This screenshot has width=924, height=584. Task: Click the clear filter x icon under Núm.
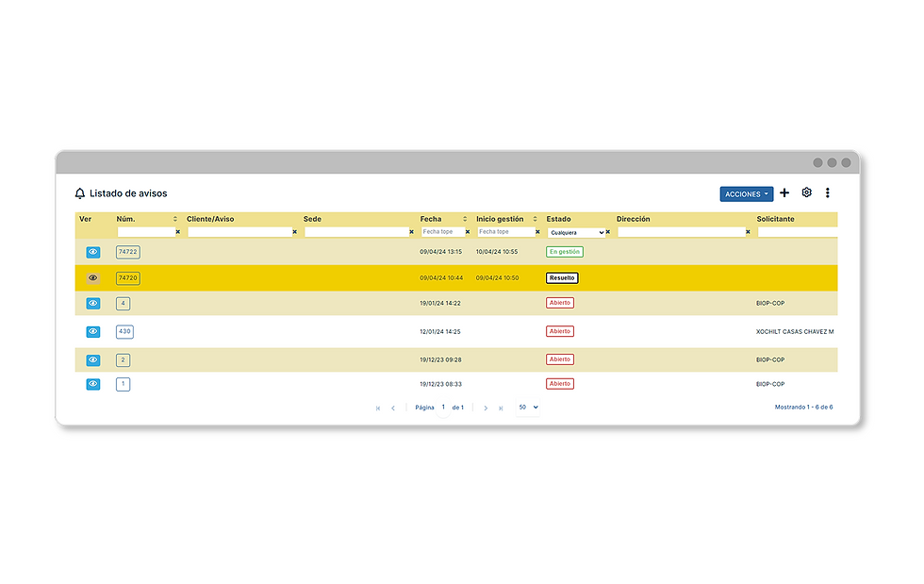(176, 231)
